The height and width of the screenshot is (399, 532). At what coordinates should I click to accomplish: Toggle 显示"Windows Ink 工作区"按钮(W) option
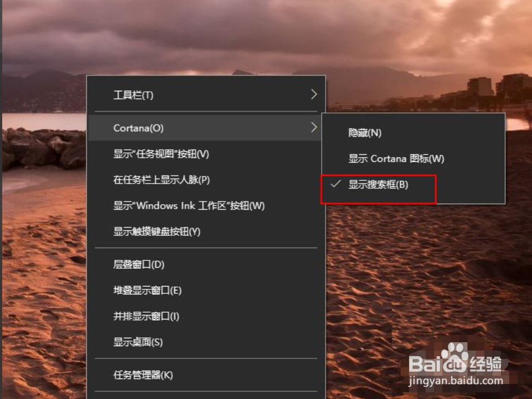tap(206, 205)
